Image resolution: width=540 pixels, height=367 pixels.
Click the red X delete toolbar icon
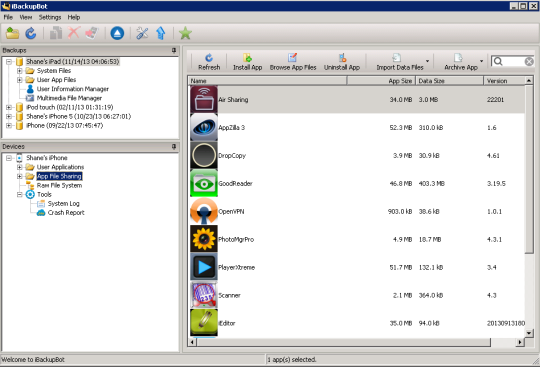click(74, 33)
